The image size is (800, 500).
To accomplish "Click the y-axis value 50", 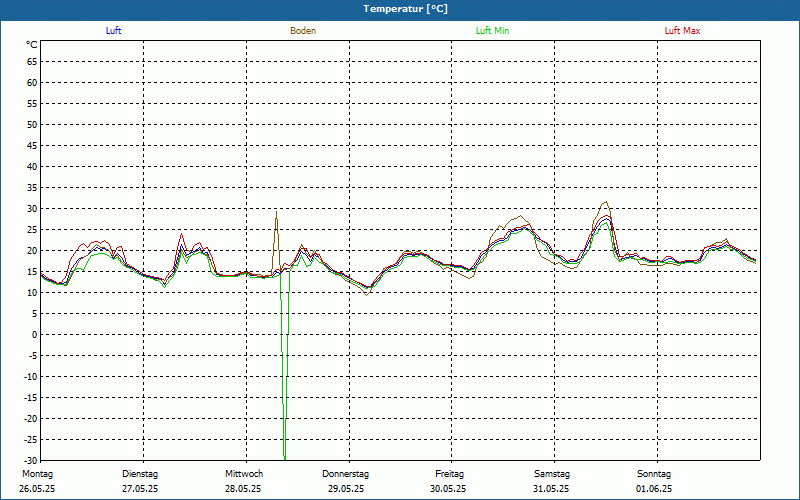I will pyautogui.click(x=32, y=124).
